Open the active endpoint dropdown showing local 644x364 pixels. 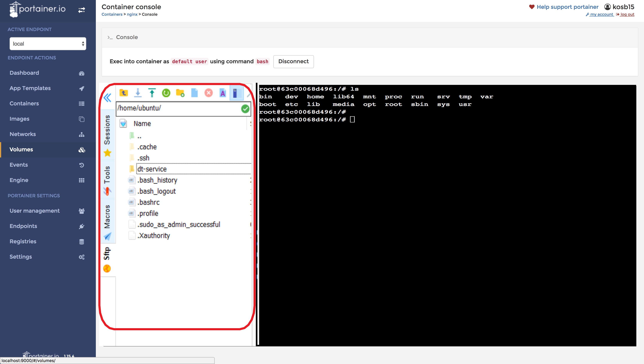point(48,43)
